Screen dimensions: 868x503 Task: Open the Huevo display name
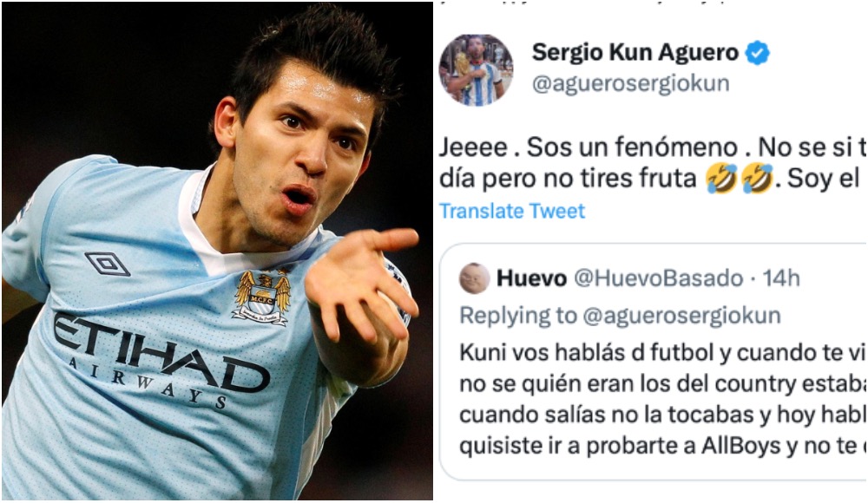pyautogui.click(x=531, y=278)
